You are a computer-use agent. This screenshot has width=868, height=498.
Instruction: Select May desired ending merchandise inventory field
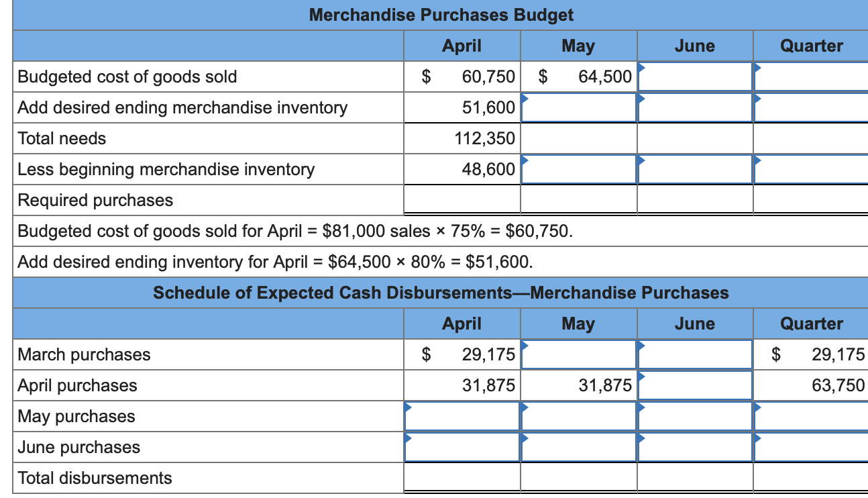click(x=578, y=108)
